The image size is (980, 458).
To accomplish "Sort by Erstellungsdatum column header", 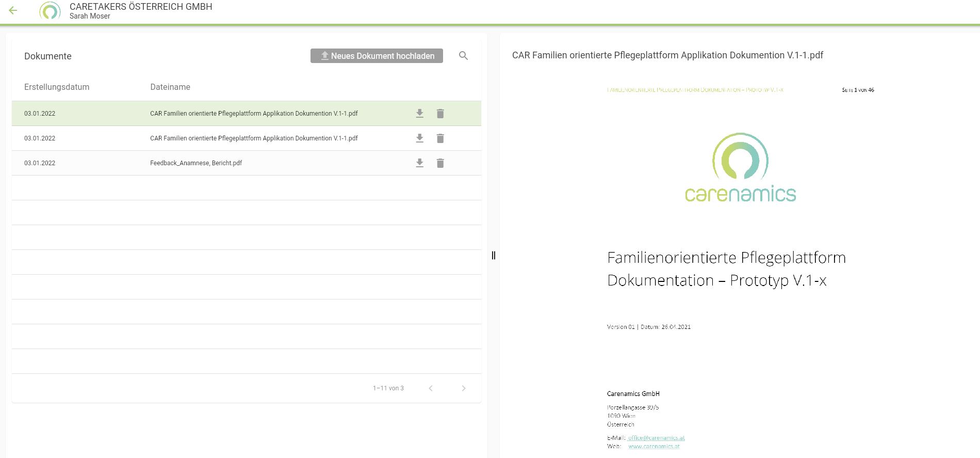I will 57,87.
